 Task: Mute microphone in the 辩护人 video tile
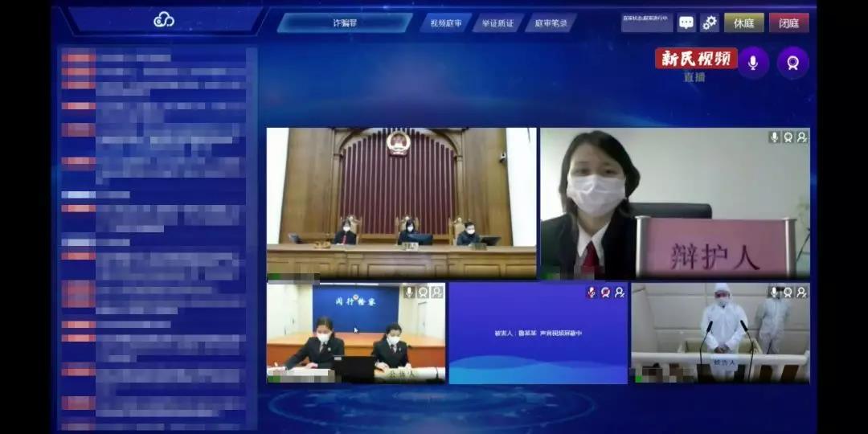tap(775, 137)
